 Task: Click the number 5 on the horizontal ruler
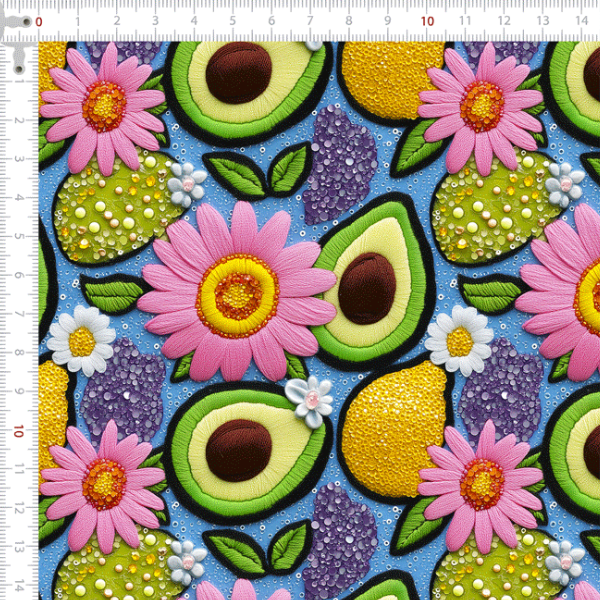click(233, 21)
